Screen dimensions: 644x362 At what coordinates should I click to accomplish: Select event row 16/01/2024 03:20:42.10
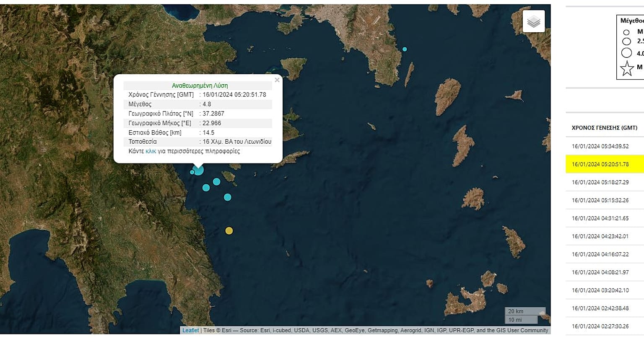(605, 290)
